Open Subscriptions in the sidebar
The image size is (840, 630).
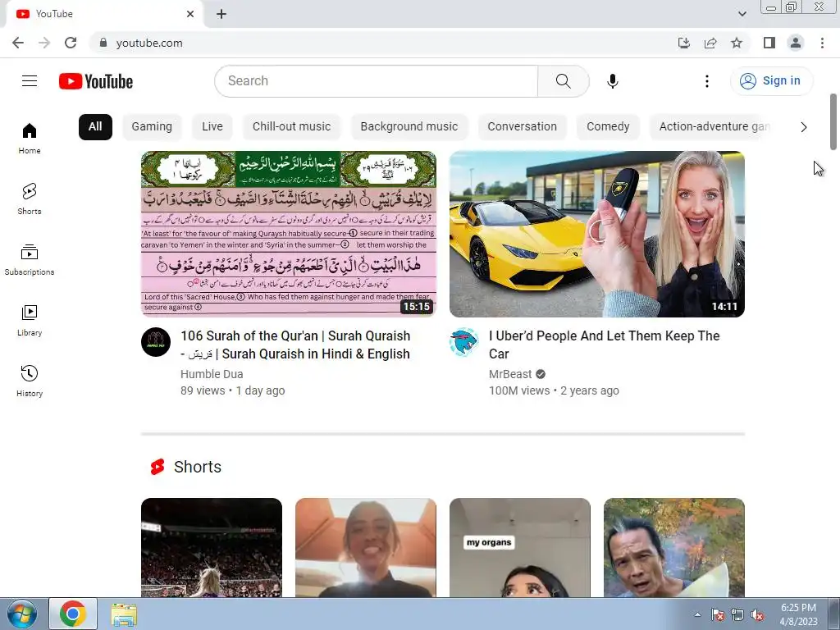[x=30, y=259]
